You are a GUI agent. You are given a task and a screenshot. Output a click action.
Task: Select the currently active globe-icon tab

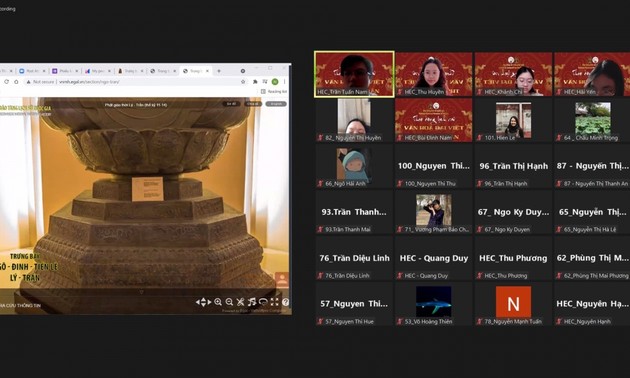click(x=196, y=71)
